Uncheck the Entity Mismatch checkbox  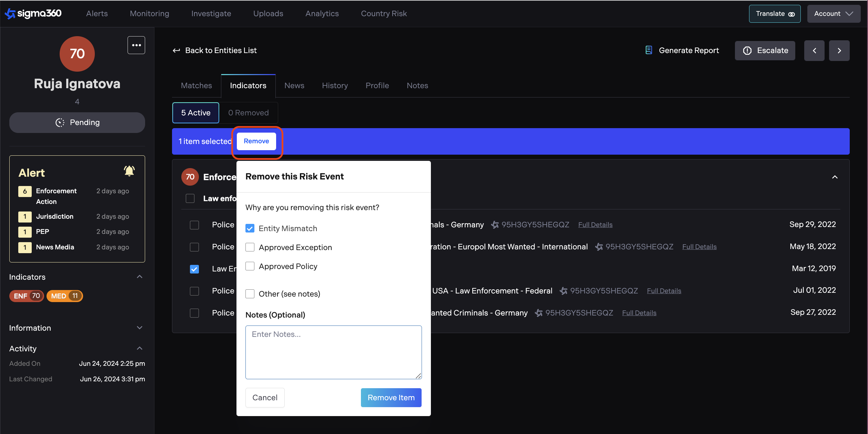250,228
